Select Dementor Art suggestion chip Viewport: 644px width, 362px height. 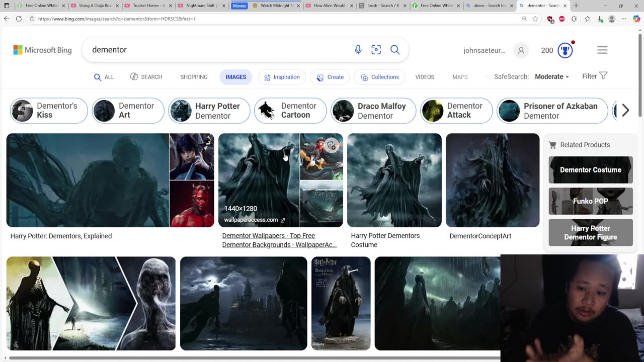click(128, 111)
